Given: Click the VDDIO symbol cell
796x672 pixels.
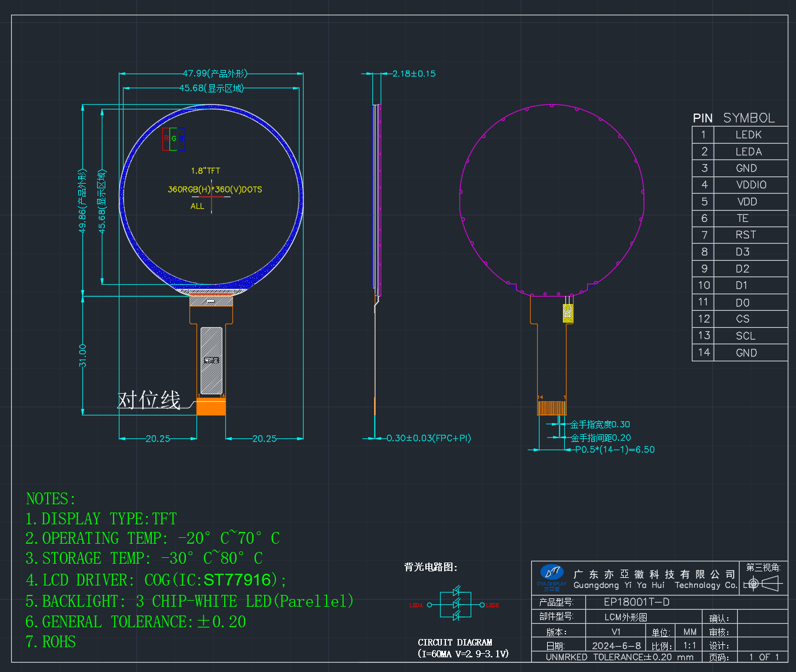Looking at the screenshot, I should (x=751, y=185).
